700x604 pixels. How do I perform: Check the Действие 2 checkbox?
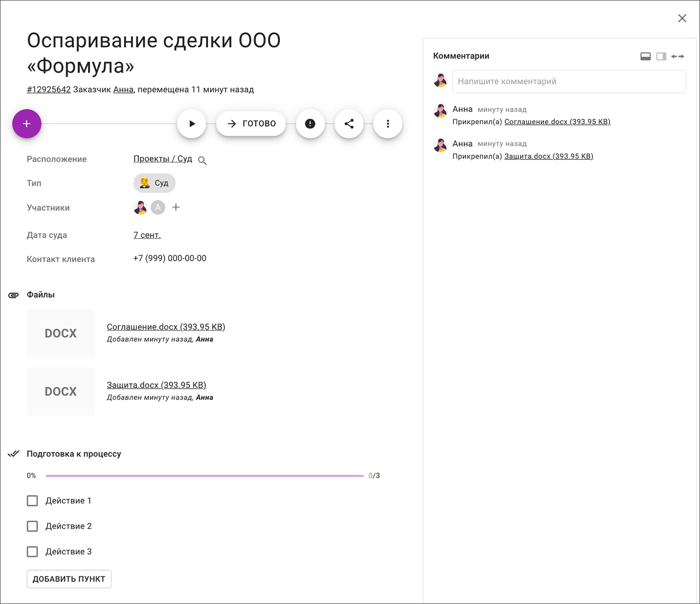click(32, 526)
